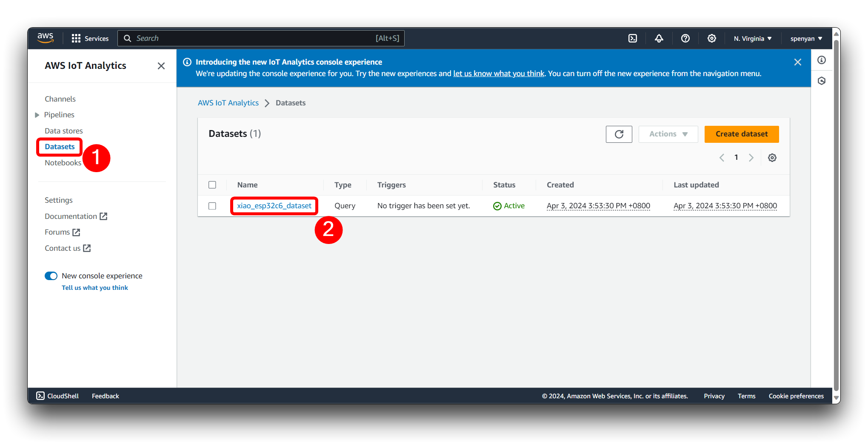Click the Created date of the dataset row
The width and height of the screenshot is (868, 445).
click(x=598, y=206)
